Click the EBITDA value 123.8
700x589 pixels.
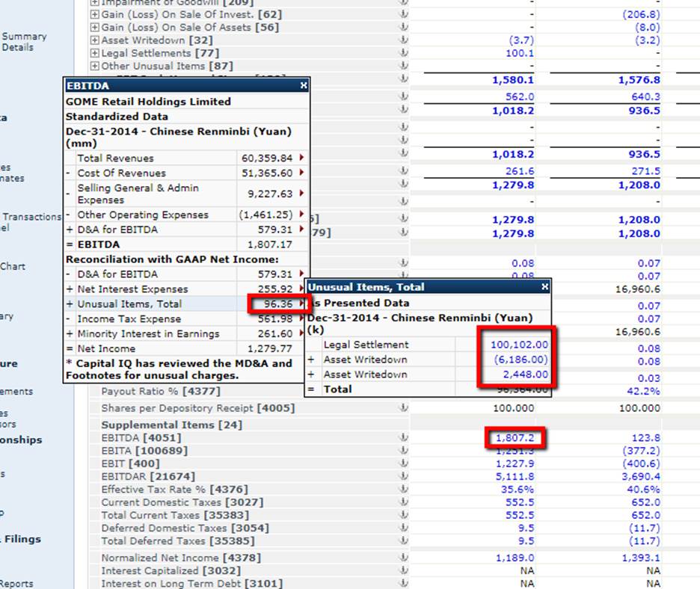pos(646,438)
